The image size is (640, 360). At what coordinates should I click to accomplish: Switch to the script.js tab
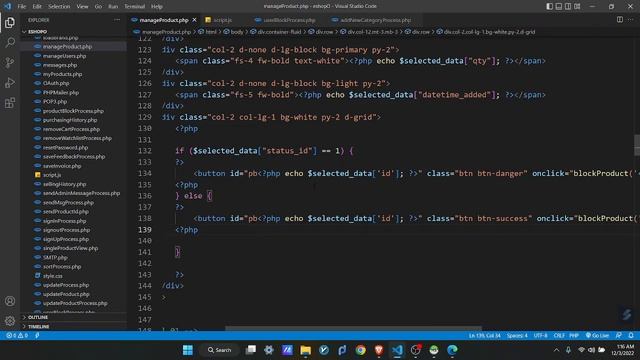coord(222,20)
